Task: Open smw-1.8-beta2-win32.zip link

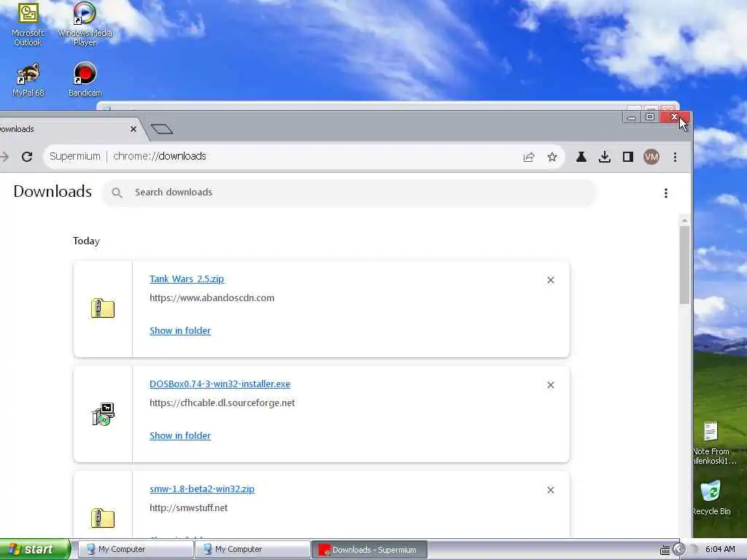Action: tap(202, 489)
